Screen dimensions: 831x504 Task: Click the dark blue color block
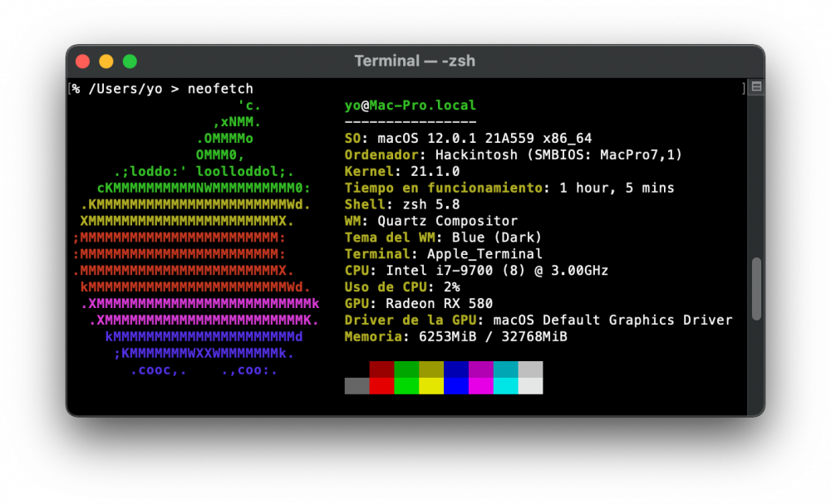456,369
